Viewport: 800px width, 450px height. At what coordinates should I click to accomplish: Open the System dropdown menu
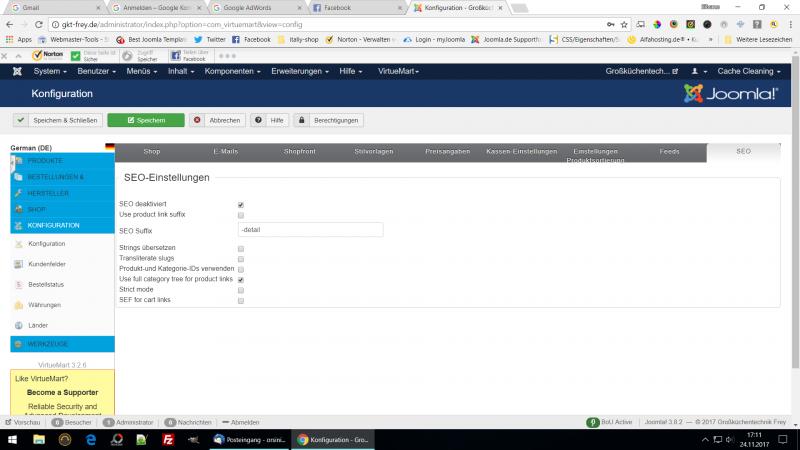click(50, 72)
